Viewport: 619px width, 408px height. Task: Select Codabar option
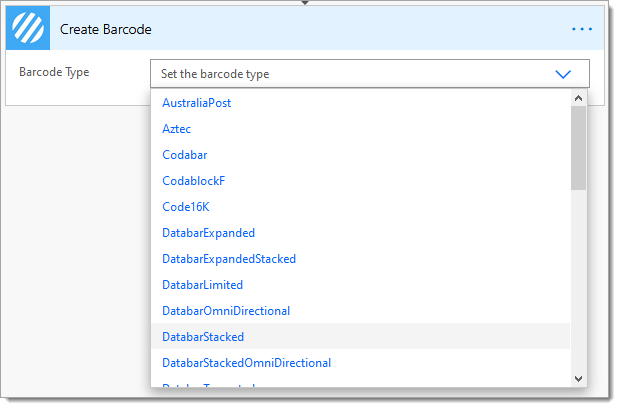185,155
